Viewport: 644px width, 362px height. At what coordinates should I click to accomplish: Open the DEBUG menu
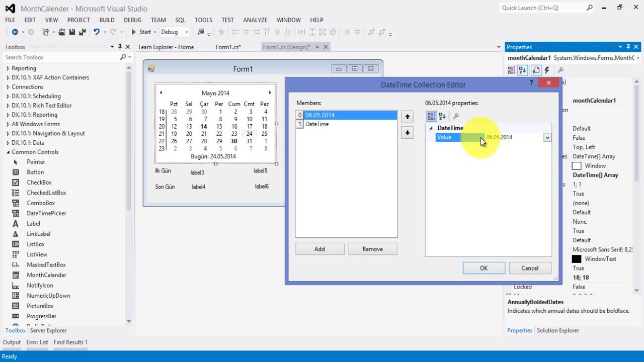(133, 20)
